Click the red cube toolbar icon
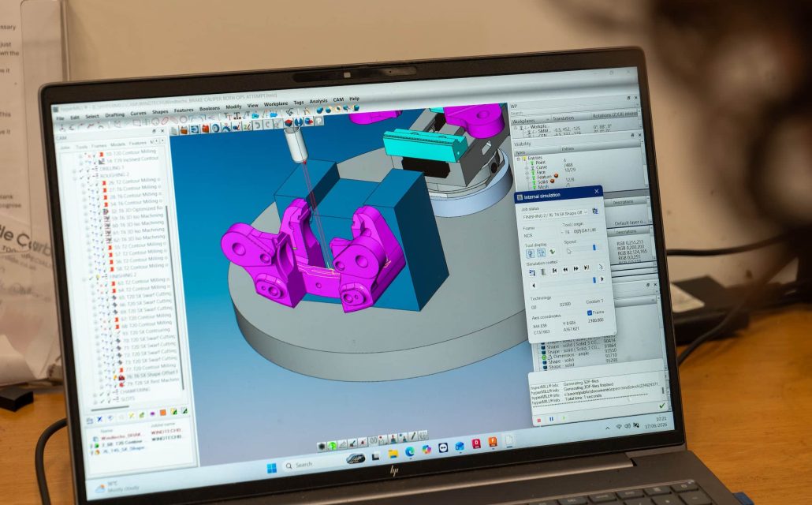Viewport: 812px width, 505px height. [x=289, y=123]
